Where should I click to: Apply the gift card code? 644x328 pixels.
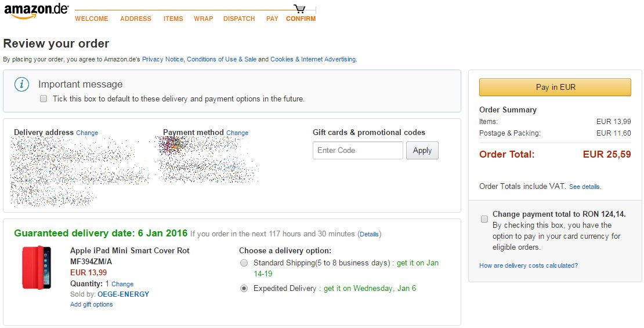422,151
